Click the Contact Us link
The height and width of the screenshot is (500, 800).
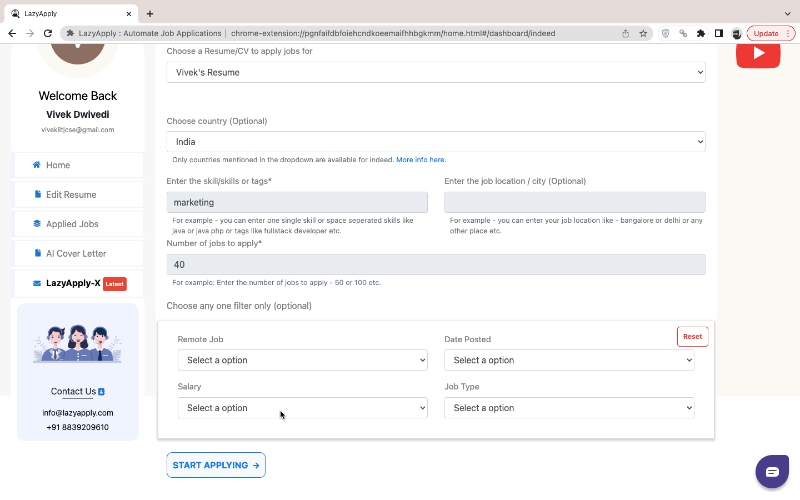click(73, 391)
